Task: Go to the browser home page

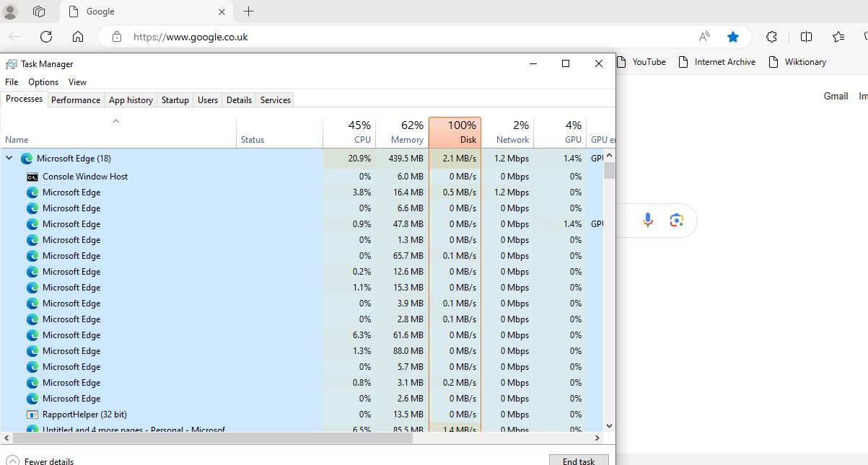Action: (78, 37)
